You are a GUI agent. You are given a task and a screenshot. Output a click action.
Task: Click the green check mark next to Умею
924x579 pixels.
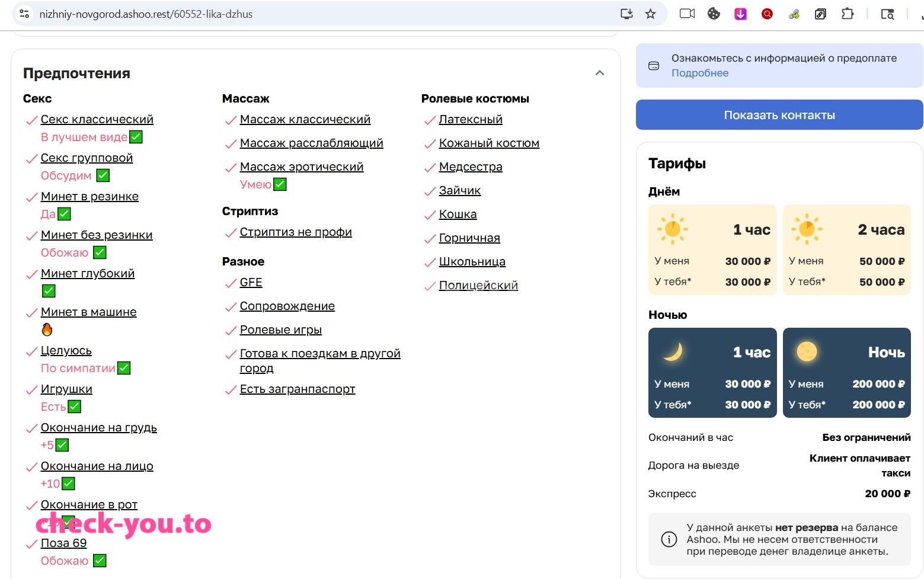pos(280,184)
